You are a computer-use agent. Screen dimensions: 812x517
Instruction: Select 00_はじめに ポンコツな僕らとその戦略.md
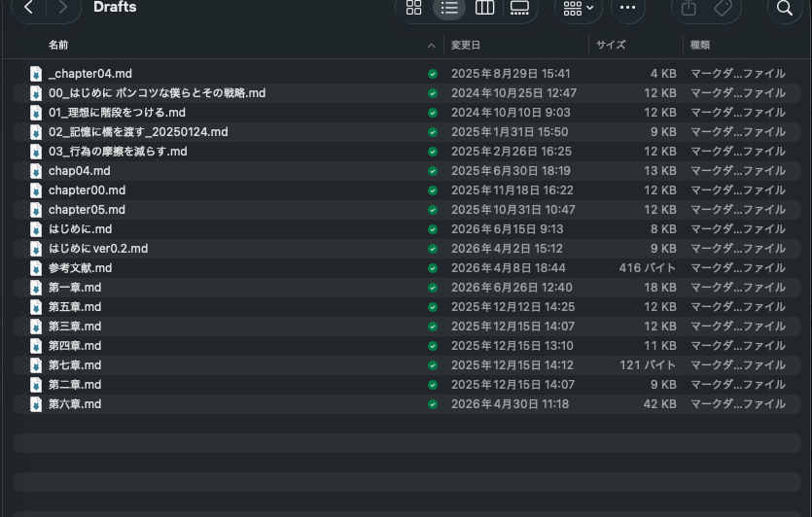(157, 93)
